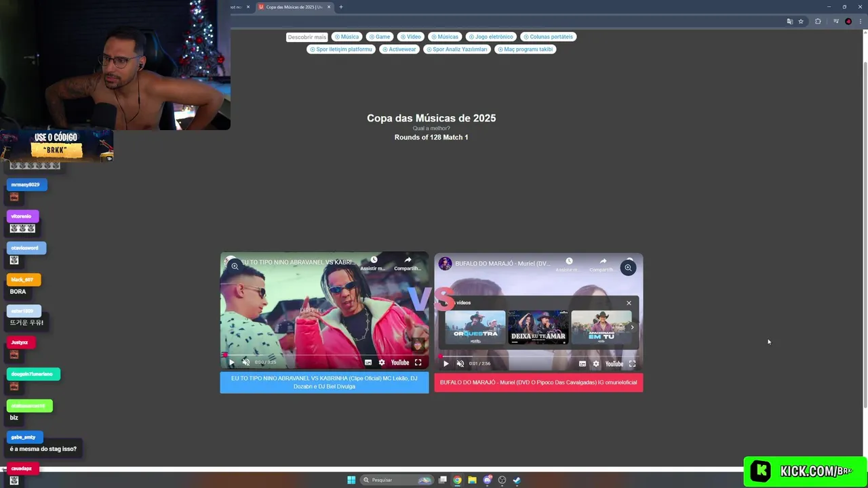Click the left video's magnifier zoom icon
The width and height of the screenshot is (868, 488).
coord(235,266)
